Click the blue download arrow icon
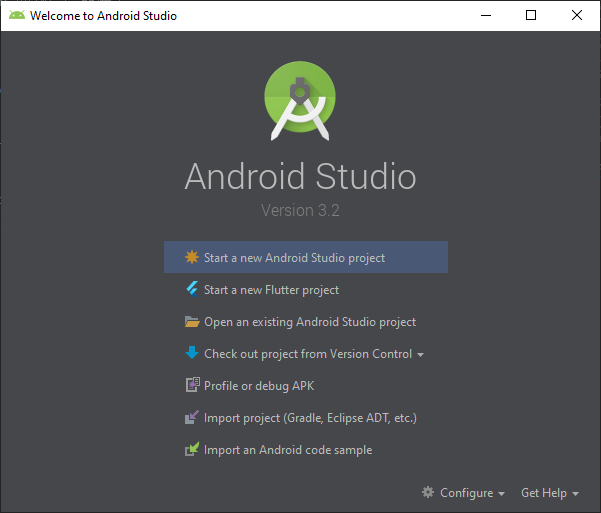Screen dimensions: 601x513 click(192, 353)
